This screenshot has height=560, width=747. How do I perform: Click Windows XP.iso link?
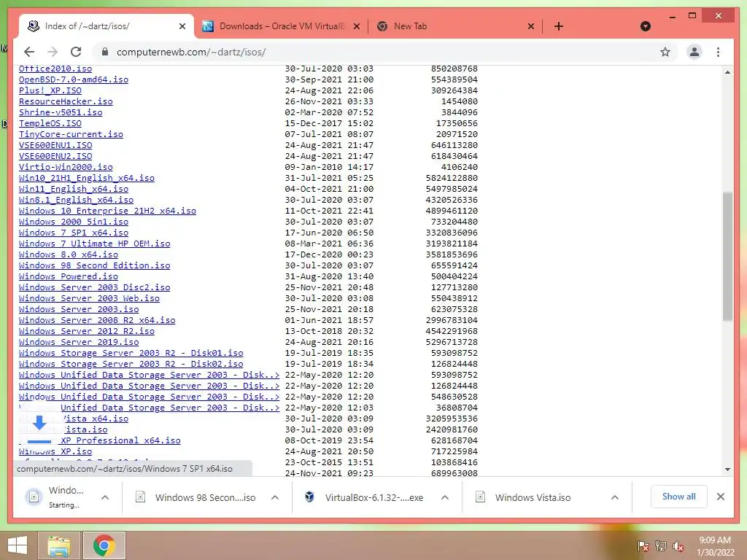point(55,451)
